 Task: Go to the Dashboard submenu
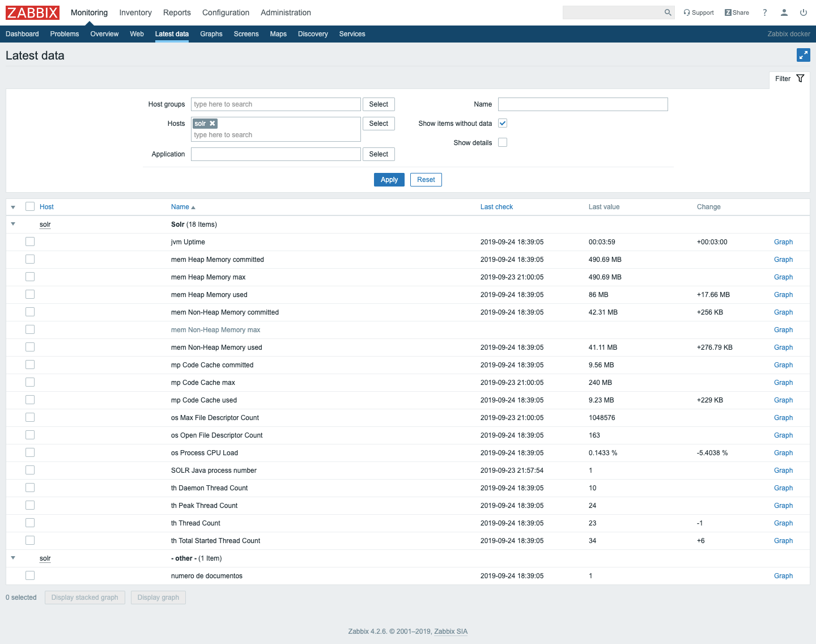(22, 34)
